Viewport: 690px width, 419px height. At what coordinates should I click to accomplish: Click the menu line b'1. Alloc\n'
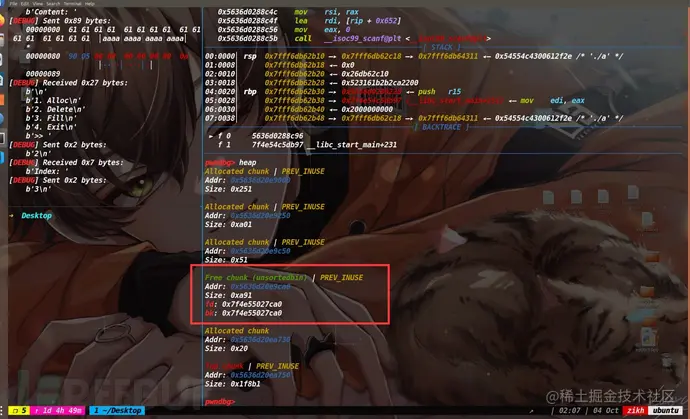[53, 100]
